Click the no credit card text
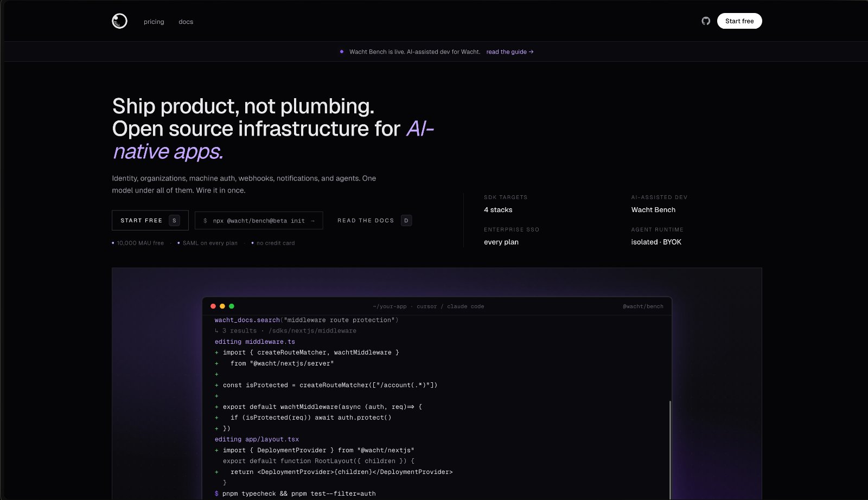 click(276, 243)
